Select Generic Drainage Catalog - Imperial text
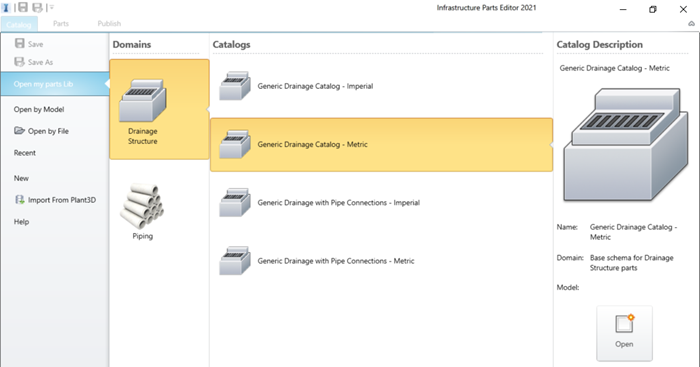 click(315, 86)
